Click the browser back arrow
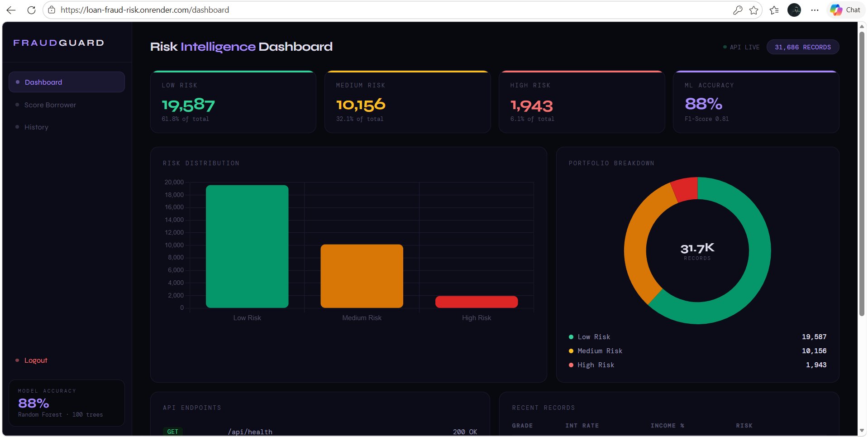 [11, 10]
